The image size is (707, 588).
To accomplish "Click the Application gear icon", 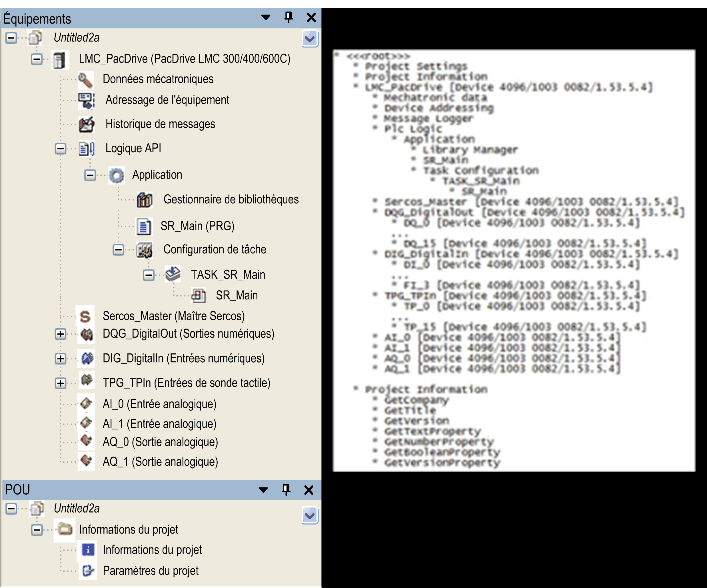I will (117, 175).
